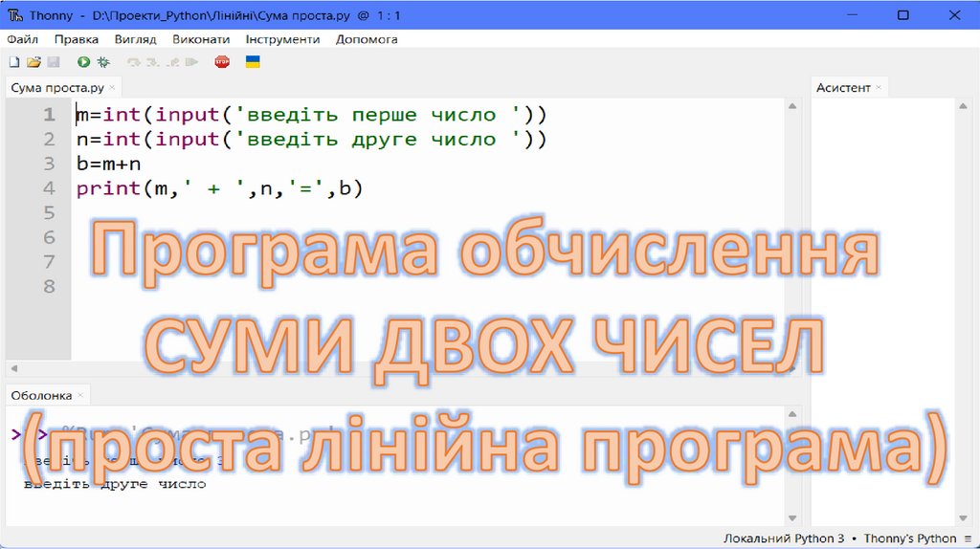The height and width of the screenshot is (549, 980).
Task: Click the Асистент panel scrollbar up arrow
Action: coord(963,106)
